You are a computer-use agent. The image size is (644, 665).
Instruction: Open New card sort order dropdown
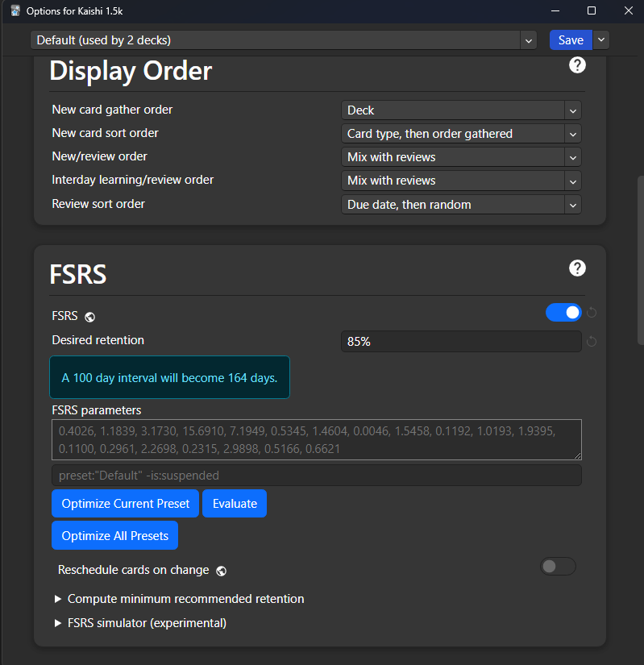coord(461,134)
